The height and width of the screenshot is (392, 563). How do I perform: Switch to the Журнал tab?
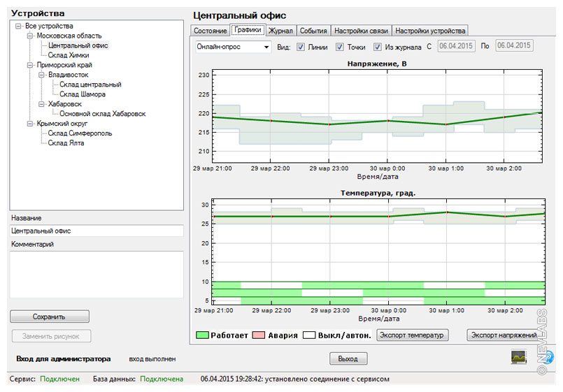click(x=280, y=31)
